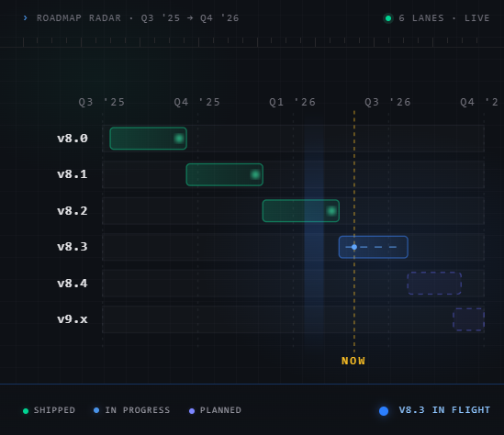504x435 pixels.
Task: Select the v9.x lane label
Action: [x=73, y=319]
